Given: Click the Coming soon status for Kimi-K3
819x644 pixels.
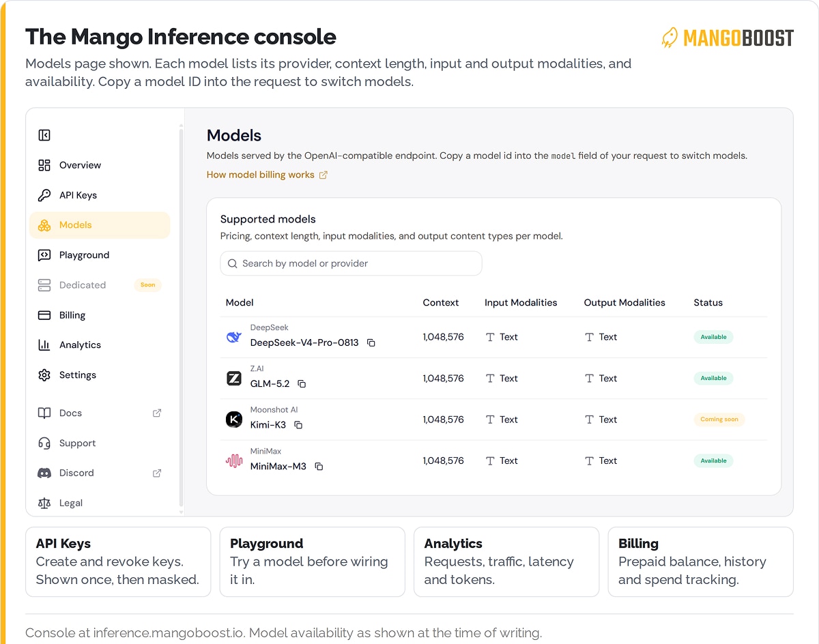Looking at the screenshot, I should [719, 420].
